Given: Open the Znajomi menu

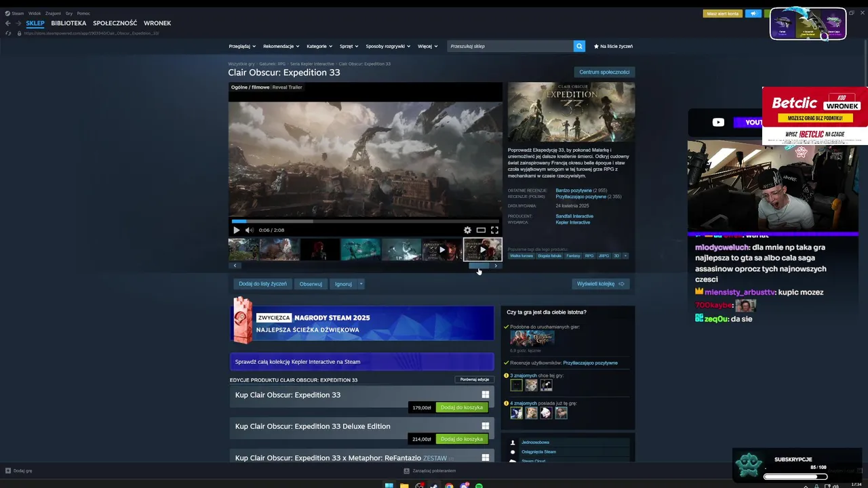Looking at the screenshot, I should [x=53, y=14].
